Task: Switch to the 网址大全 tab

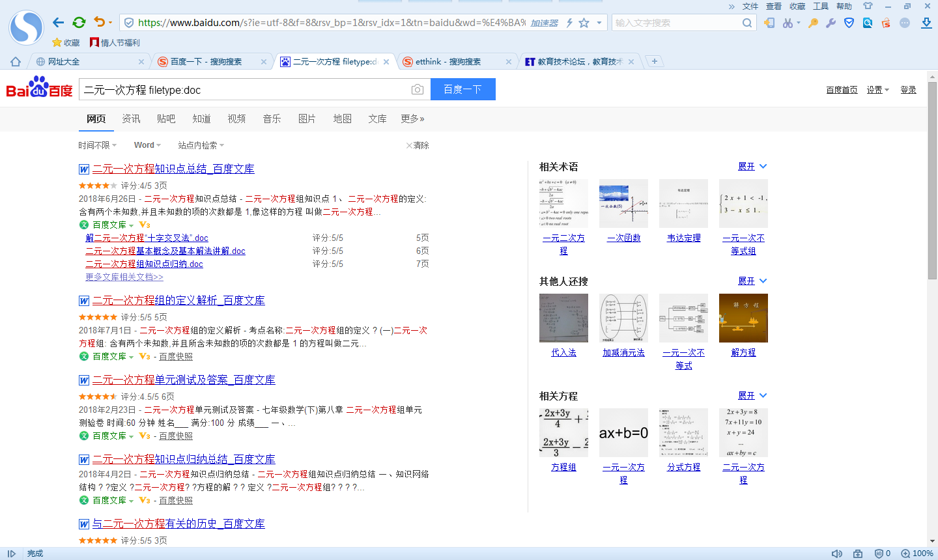Action: 89,62
